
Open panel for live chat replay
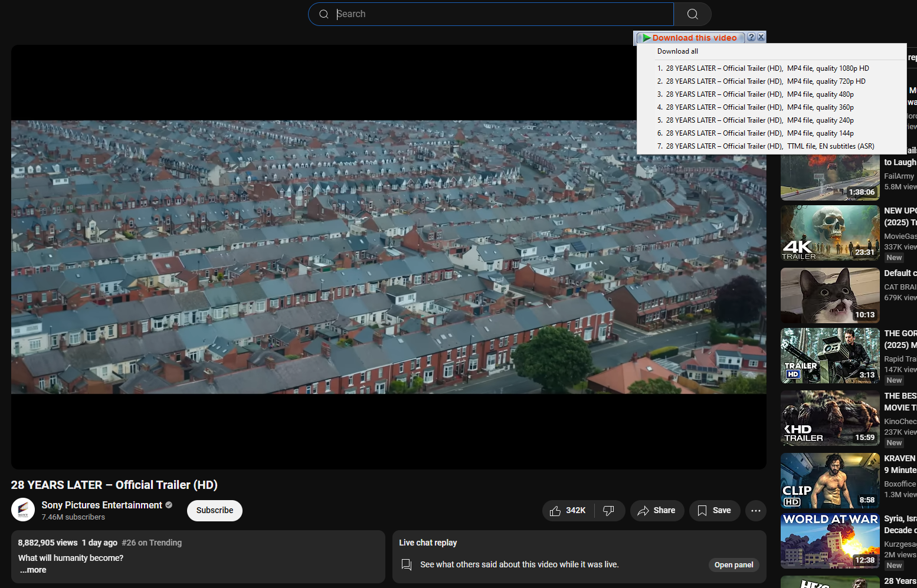(733, 565)
